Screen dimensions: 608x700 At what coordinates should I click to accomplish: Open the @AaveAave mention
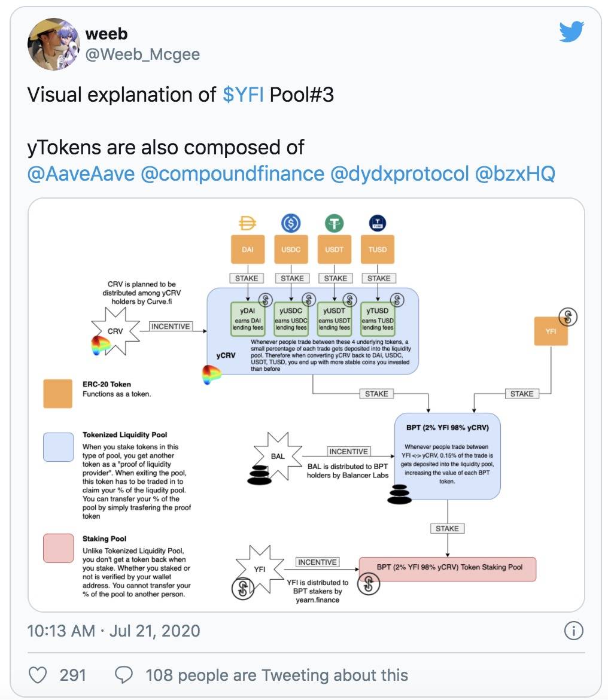pos(81,174)
